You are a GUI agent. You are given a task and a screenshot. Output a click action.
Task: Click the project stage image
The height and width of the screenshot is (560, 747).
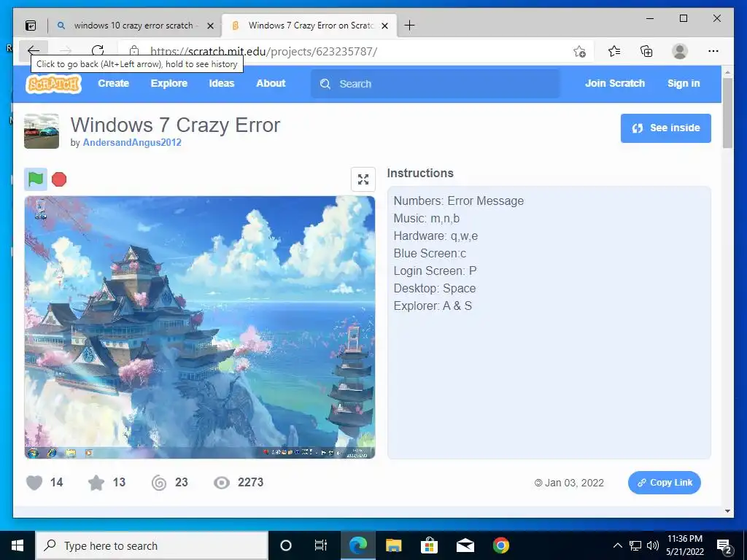[x=200, y=327]
